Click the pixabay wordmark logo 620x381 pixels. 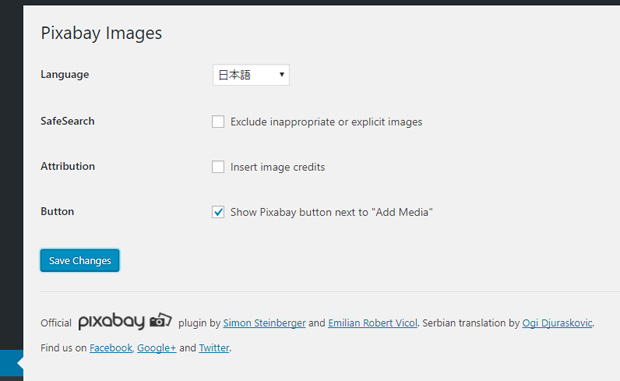coord(112,321)
